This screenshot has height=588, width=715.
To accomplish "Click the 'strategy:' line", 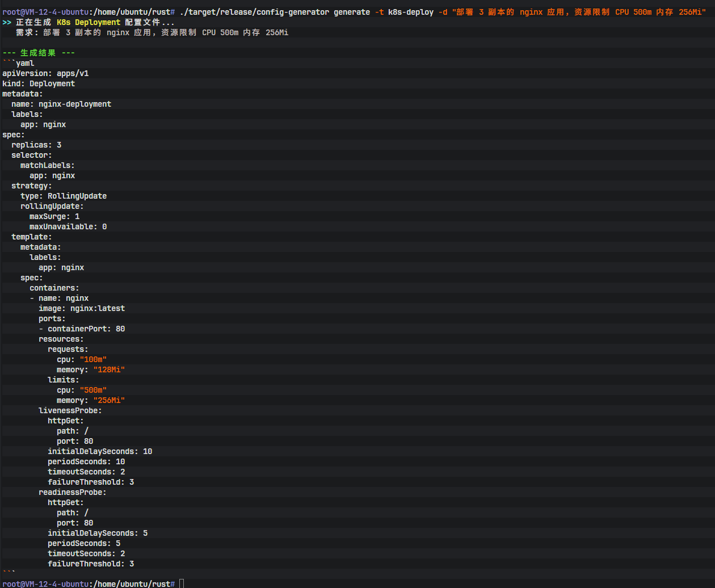I will point(32,186).
